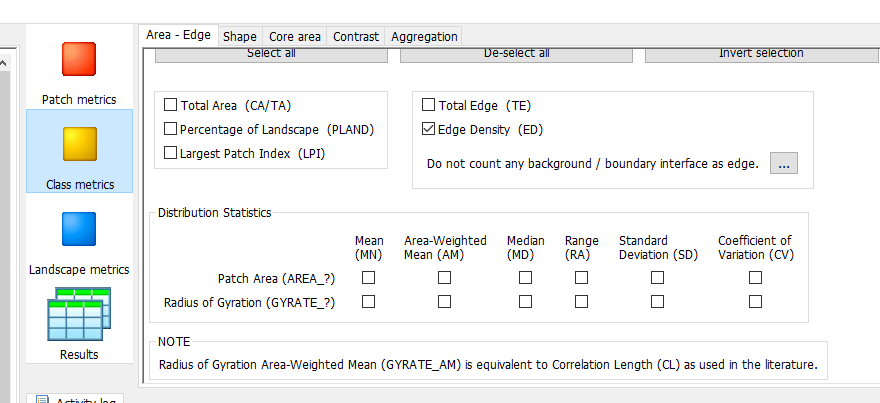Select the yellow Class metrics icon

79,144
